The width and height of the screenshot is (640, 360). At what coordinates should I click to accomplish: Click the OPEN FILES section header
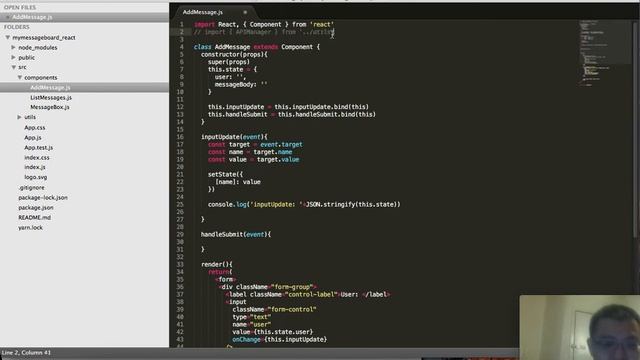pyautogui.click(x=20, y=7)
